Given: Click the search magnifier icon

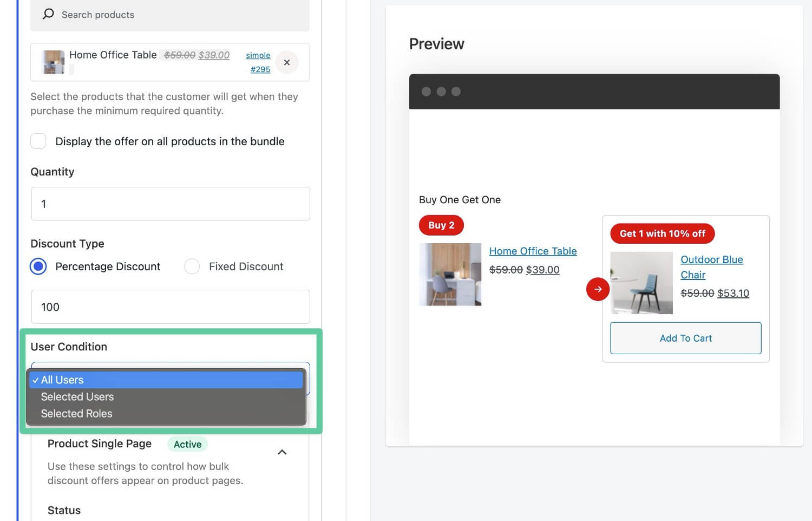Looking at the screenshot, I should [x=48, y=14].
